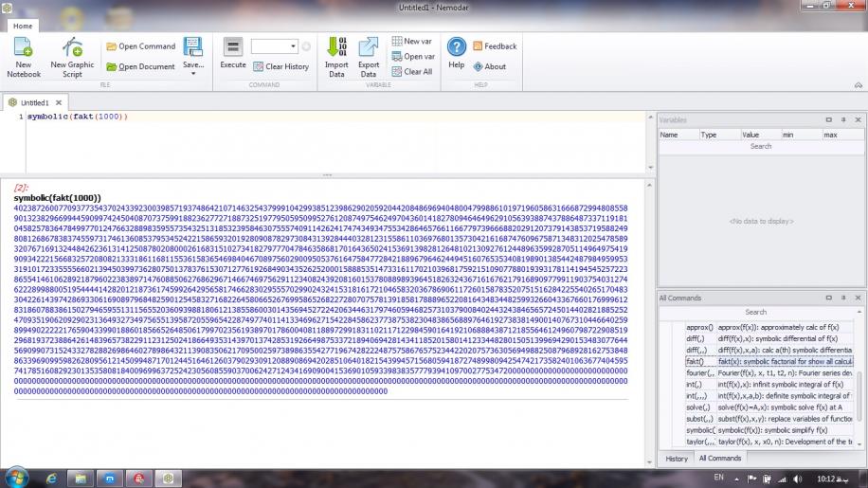Click the Clear History button

(x=281, y=66)
